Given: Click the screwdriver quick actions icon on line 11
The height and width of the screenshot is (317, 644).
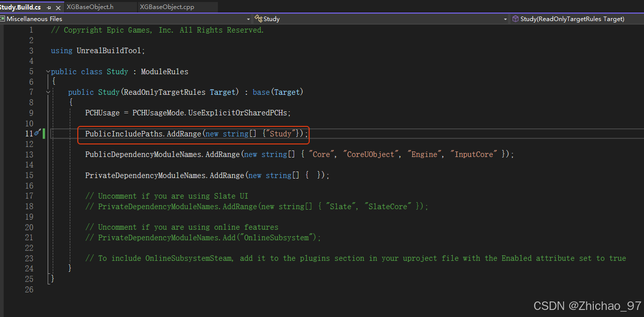Looking at the screenshot, I should [37, 133].
